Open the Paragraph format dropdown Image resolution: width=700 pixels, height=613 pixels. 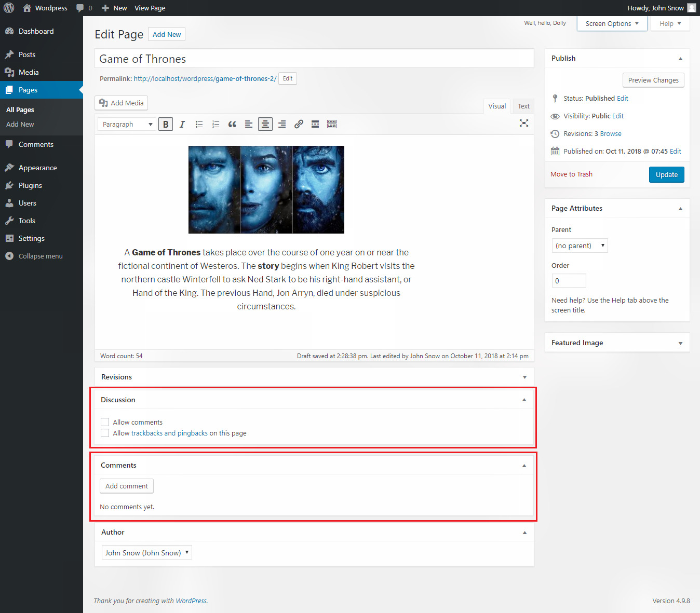pyautogui.click(x=127, y=124)
